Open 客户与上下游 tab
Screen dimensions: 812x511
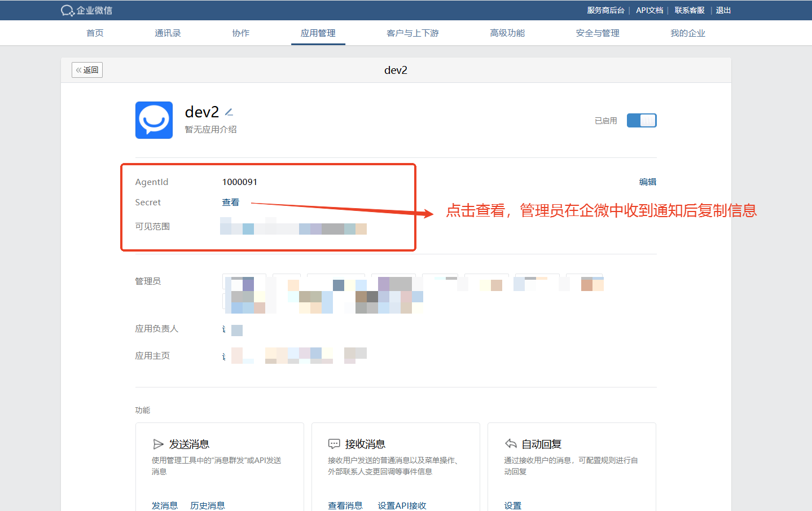click(x=412, y=33)
